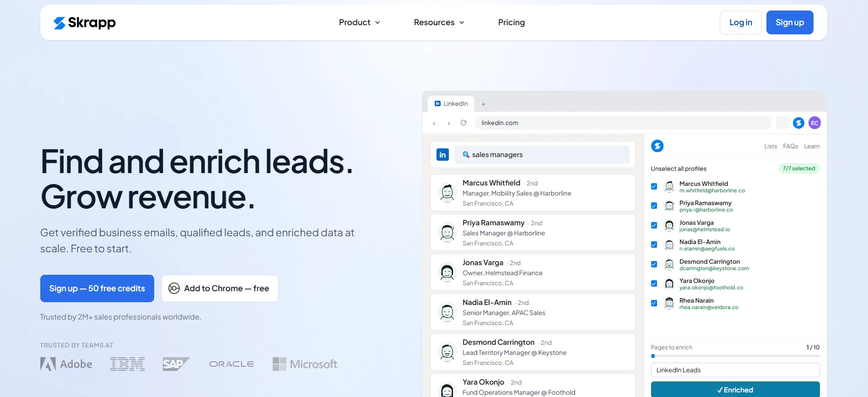Viewport: 868px width, 397px height.
Task: Uncheck Marcus Whitfield in Skrapp panel
Action: (654, 186)
